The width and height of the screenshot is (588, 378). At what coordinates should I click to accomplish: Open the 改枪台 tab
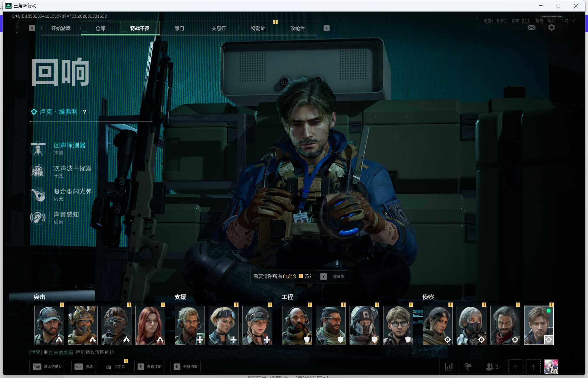pos(298,28)
